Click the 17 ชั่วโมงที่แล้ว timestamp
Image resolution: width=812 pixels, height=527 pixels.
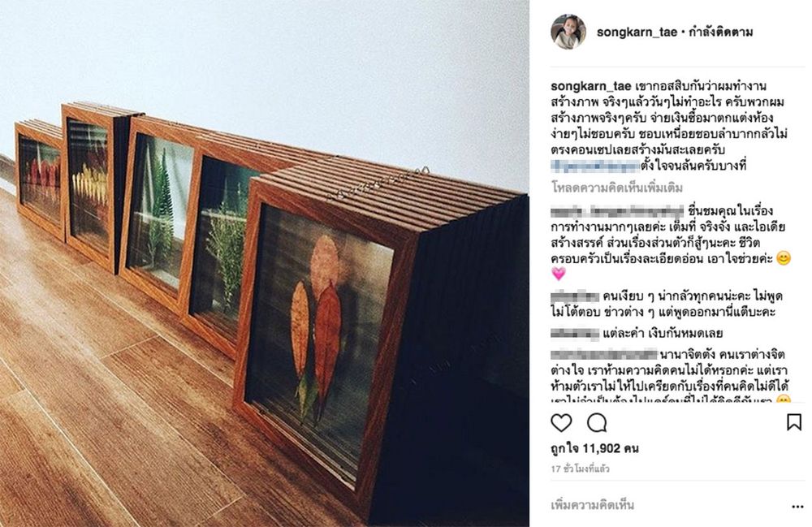580,469
